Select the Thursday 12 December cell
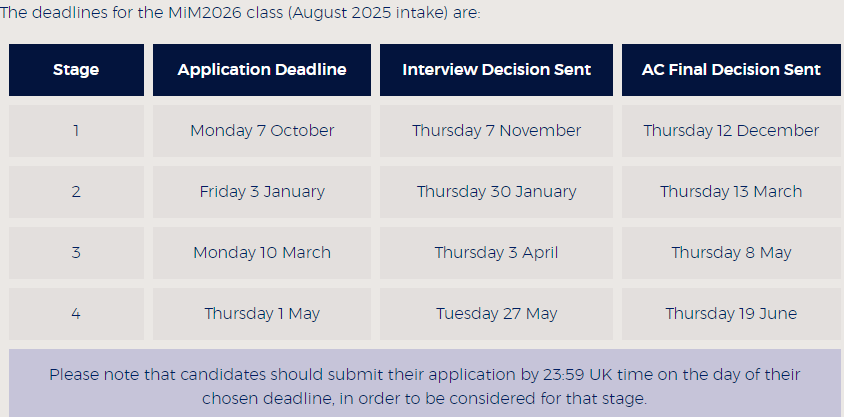 731,131
